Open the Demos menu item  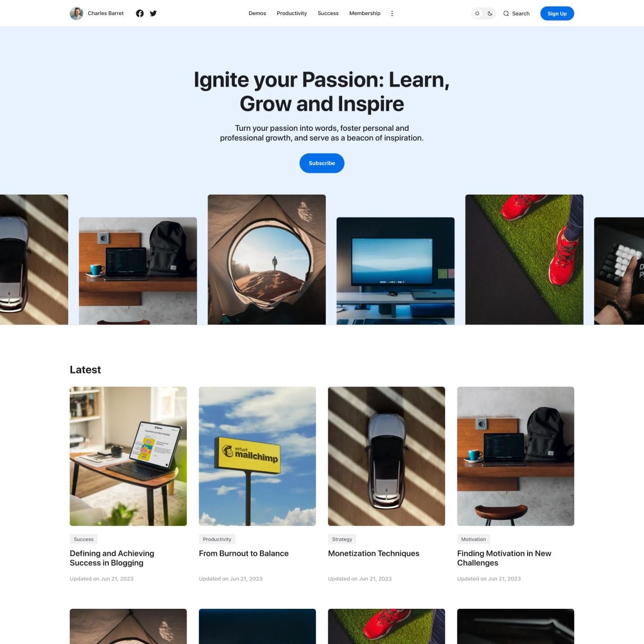pyautogui.click(x=257, y=13)
